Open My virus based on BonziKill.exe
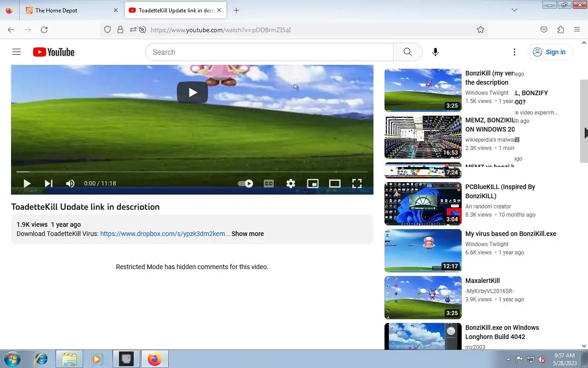 pos(511,234)
